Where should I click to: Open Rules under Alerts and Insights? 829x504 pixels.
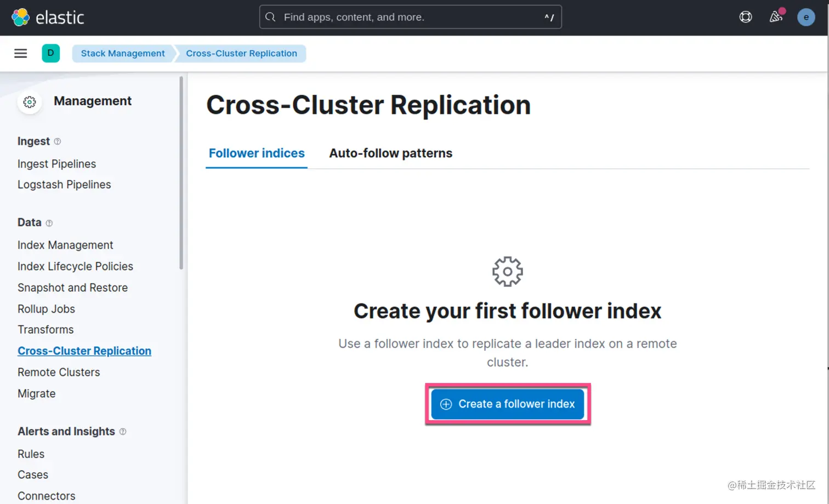(31, 454)
